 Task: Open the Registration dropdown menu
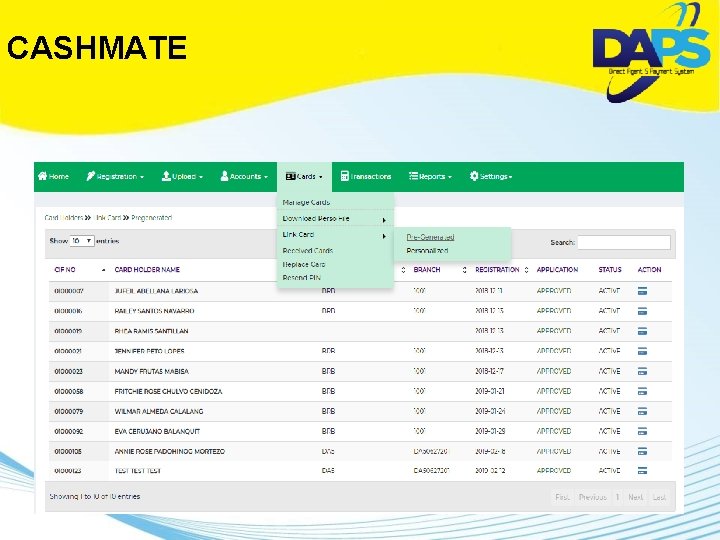coord(115,176)
